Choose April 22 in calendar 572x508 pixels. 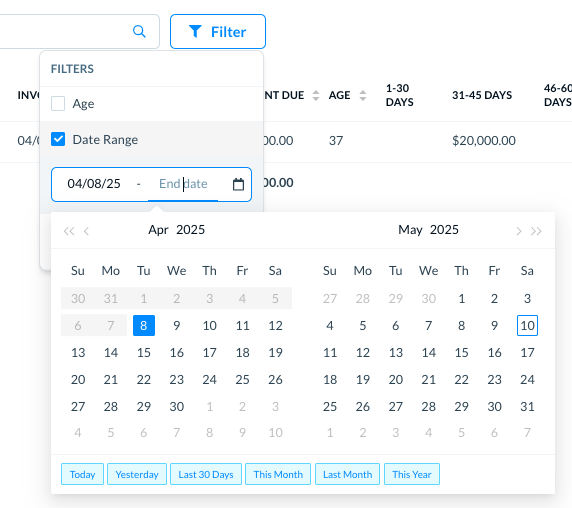tap(144, 380)
